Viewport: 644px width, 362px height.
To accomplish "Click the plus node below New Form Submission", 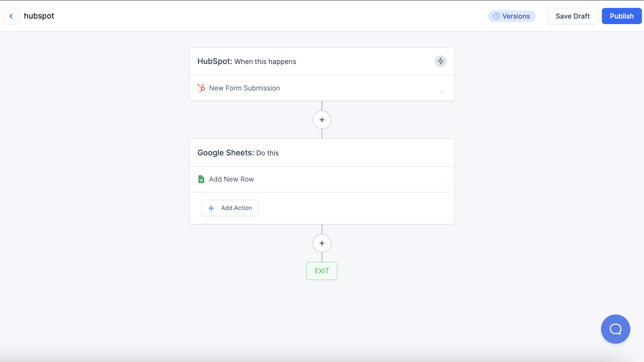I will pos(322,119).
